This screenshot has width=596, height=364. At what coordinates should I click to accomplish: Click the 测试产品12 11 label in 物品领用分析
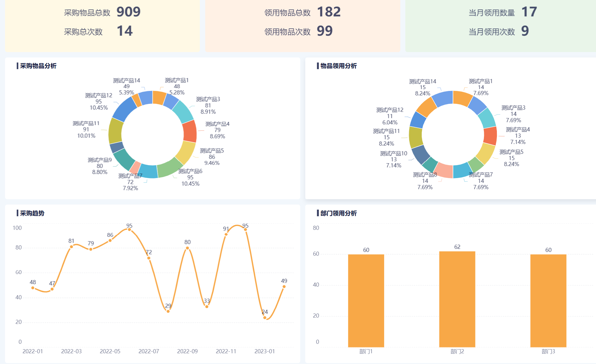(x=390, y=116)
